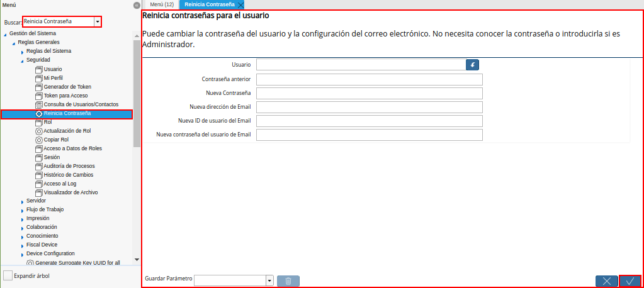Screen dimensions: 644x288
Task: Click the Usuario input field
Action: click(x=361, y=65)
